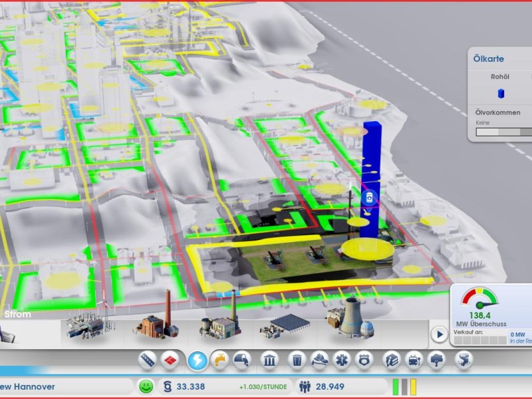This screenshot has width=532, height=399.
Task: Click the camera icon on the blue marker
Action: pos(370,196)
